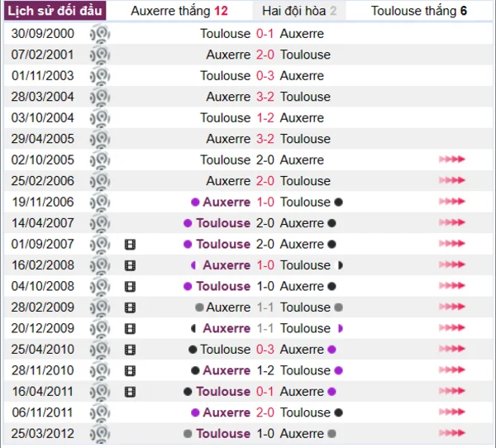Image resolution: width=496 pixels, height=448 pixels.
Task: Click bold Auxerre in the 16/02/2008 row
Action: click(227, 265)
